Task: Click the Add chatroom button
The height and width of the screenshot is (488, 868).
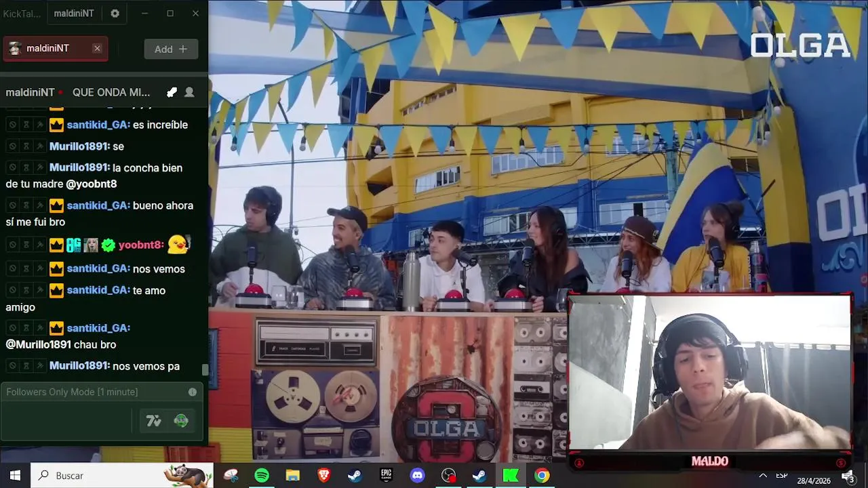Action: [x=171, y=49]
